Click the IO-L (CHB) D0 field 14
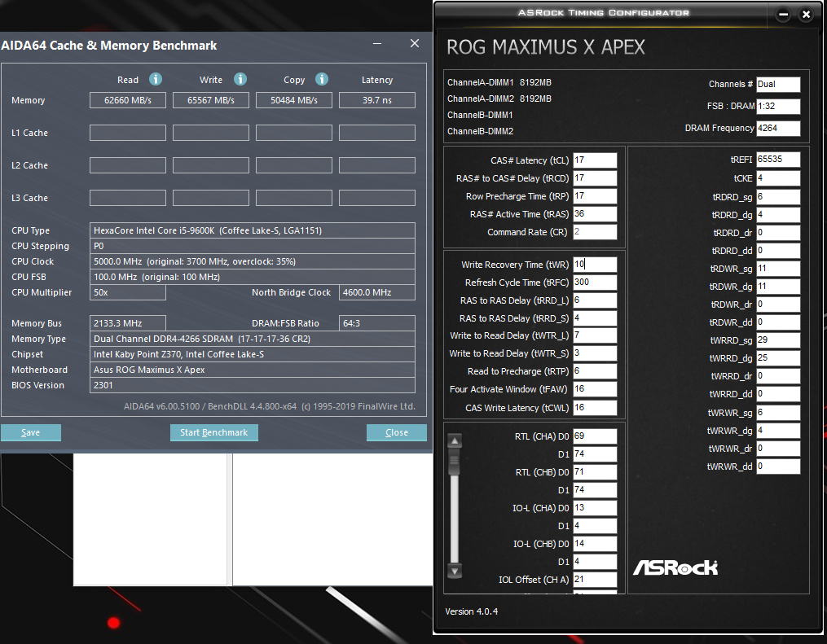 595,544
